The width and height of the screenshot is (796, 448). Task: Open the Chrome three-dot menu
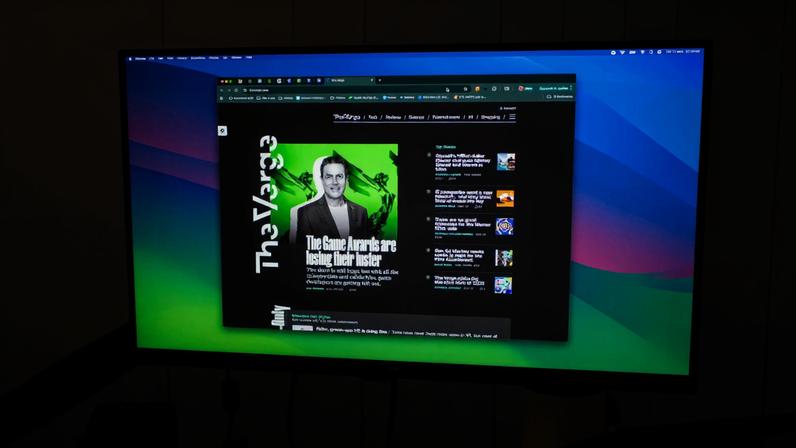coord(571,88)
